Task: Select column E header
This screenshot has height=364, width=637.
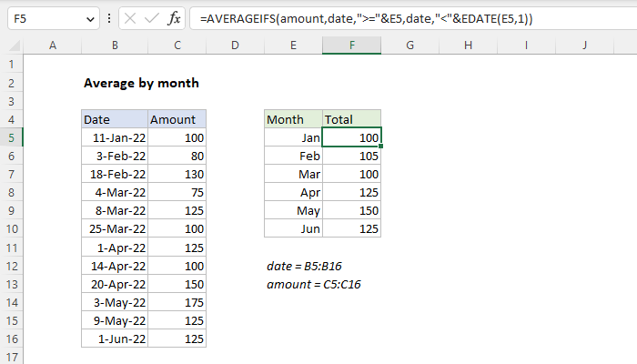Action: [x=293, y=45]
